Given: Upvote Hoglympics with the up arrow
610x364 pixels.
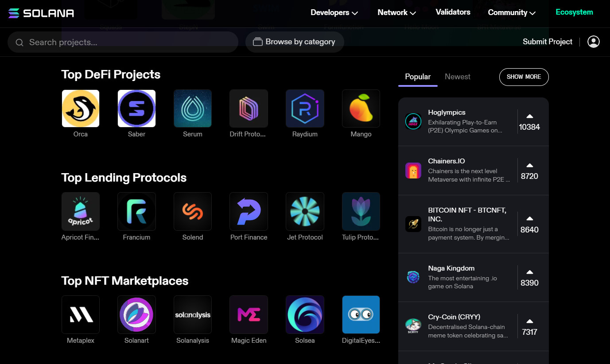Looking at the screenshot, I should pyautogui.click(x=529, y=116).
